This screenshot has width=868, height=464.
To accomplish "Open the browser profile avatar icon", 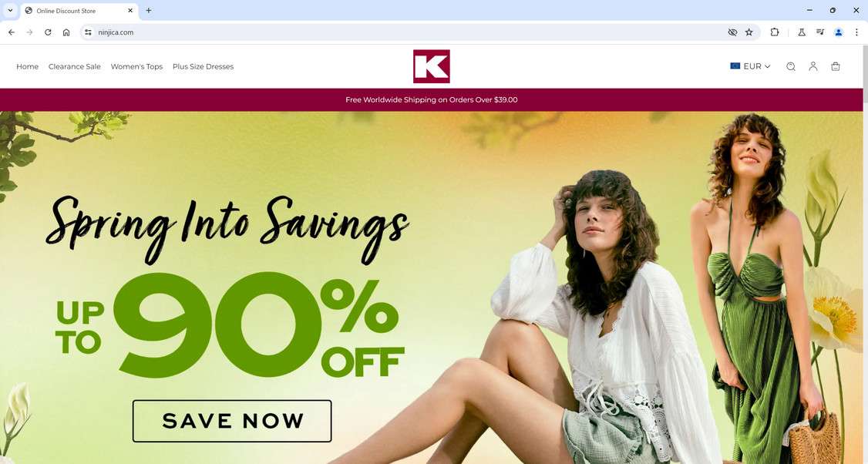I will click(839, 32).
